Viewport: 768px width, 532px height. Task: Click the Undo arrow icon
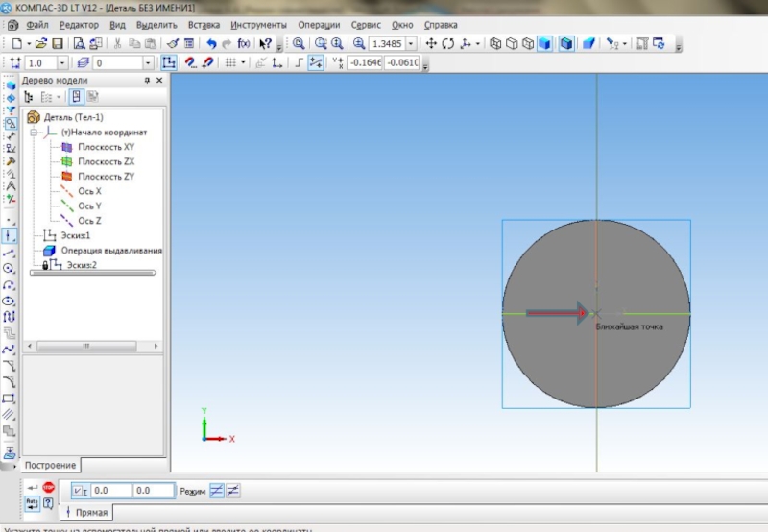click(211, 43)
